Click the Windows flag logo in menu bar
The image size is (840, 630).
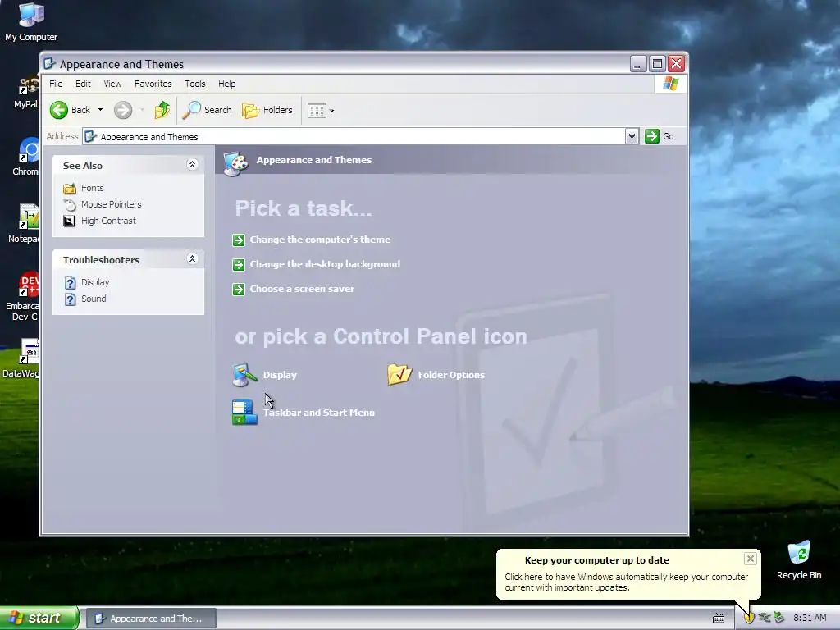(670, 84)
